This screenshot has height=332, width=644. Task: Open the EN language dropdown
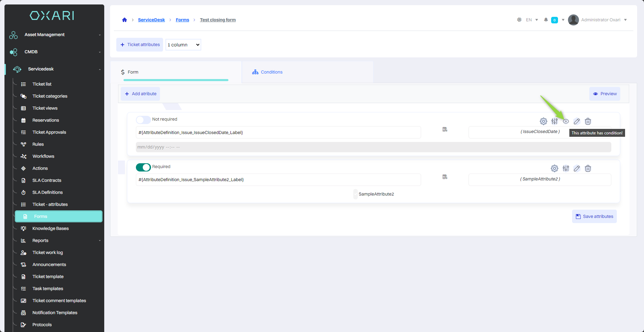pos(532,20)
